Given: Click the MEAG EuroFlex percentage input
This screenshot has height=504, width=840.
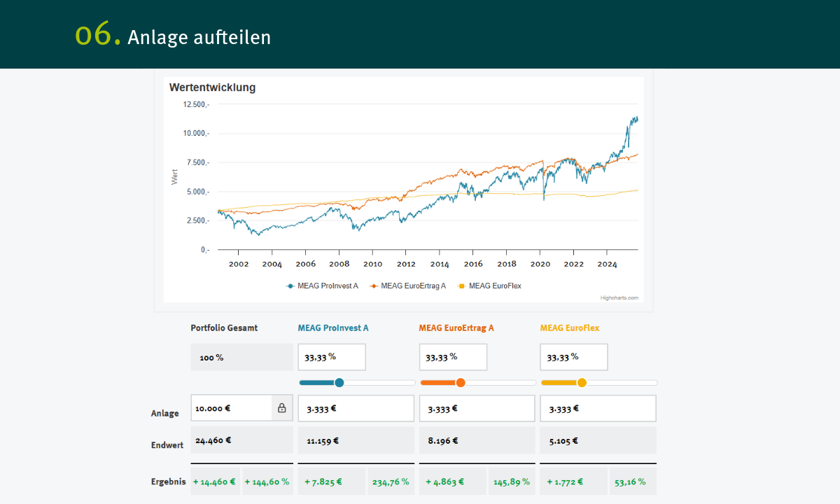Looking at the screenshot, I should tap(574, 357).
